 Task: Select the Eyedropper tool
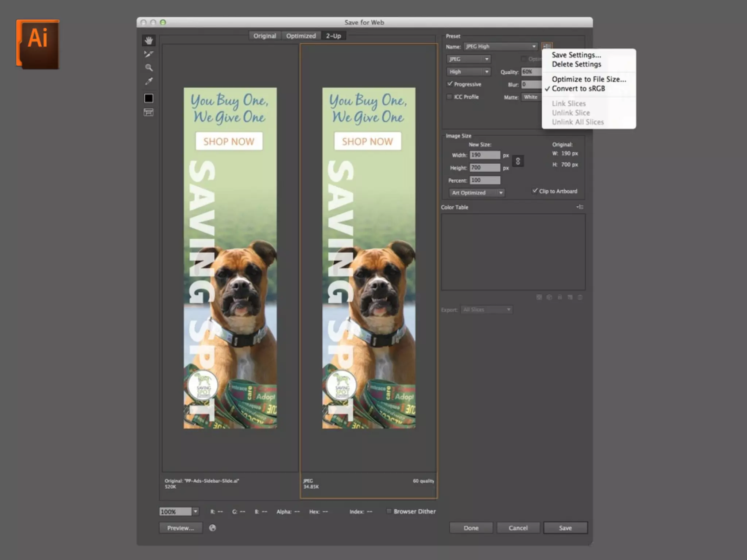pyautogui.click(x=148, y=81)
